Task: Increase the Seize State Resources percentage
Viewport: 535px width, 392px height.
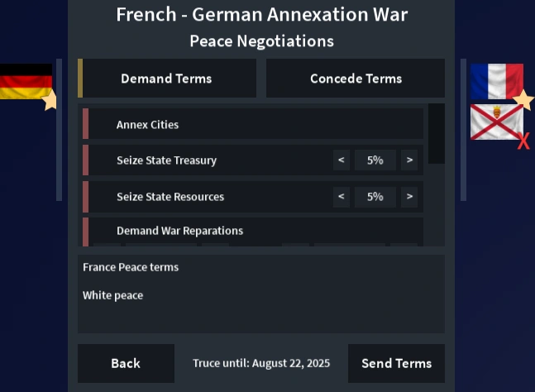Action: click(x=408, y=197)
